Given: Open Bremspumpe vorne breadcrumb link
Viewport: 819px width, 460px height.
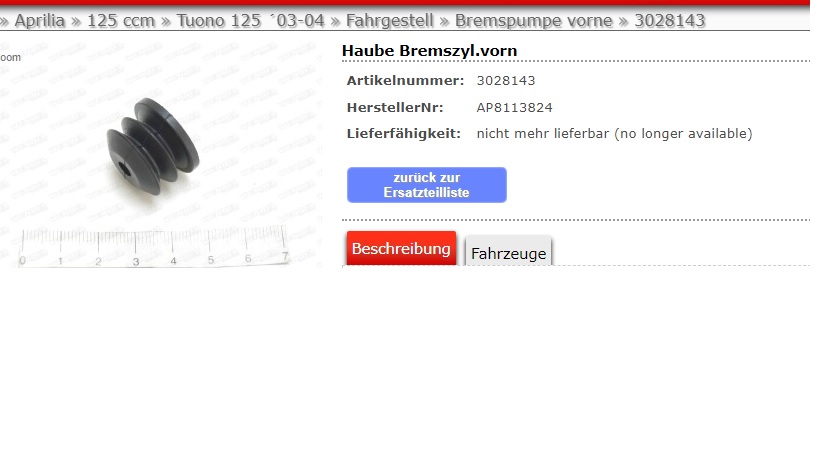Looking at the screenshot, I should [x=533, y=21].
